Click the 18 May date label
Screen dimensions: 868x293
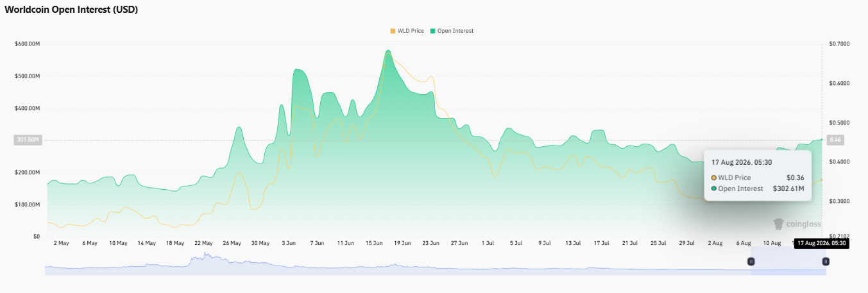(x=175, y=244)
